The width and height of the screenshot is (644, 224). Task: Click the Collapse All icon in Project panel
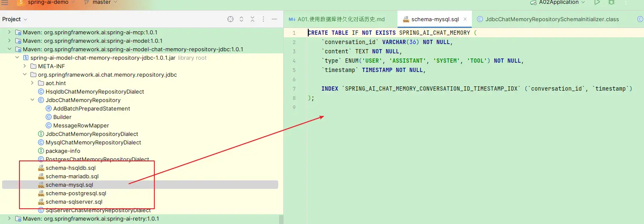coord(252,19)
